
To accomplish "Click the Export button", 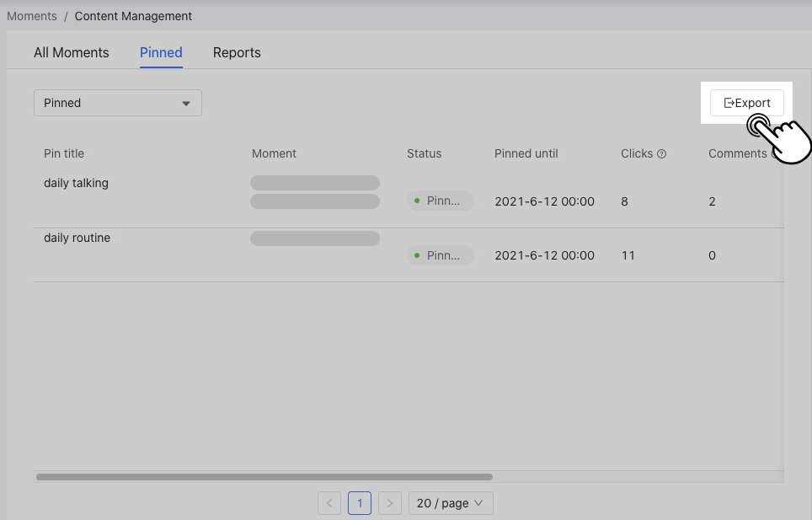I will [746, 103].
